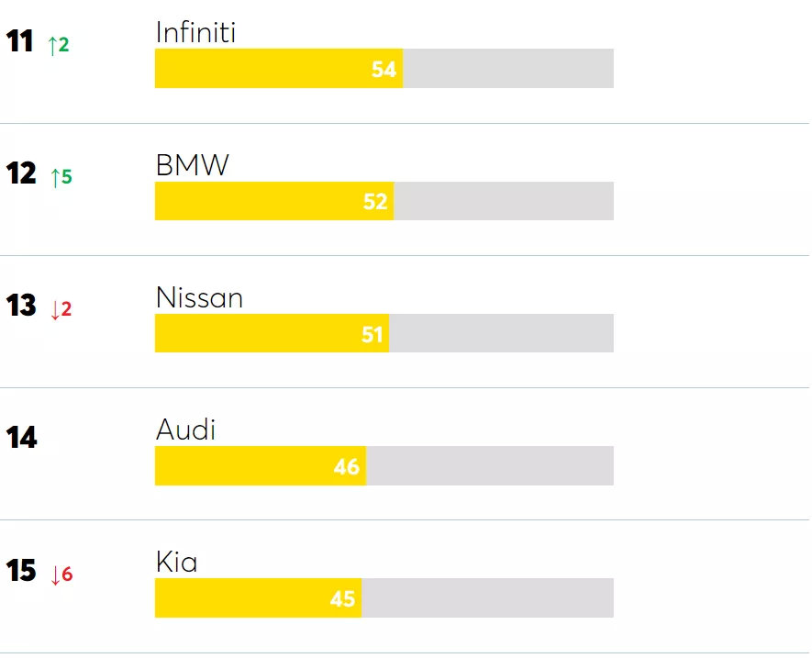
Task: Click the score value 54
Action: (x=384, y=70)
